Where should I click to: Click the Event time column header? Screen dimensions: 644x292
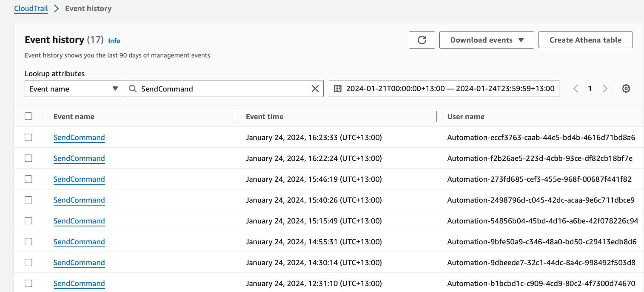click(265, 117)
